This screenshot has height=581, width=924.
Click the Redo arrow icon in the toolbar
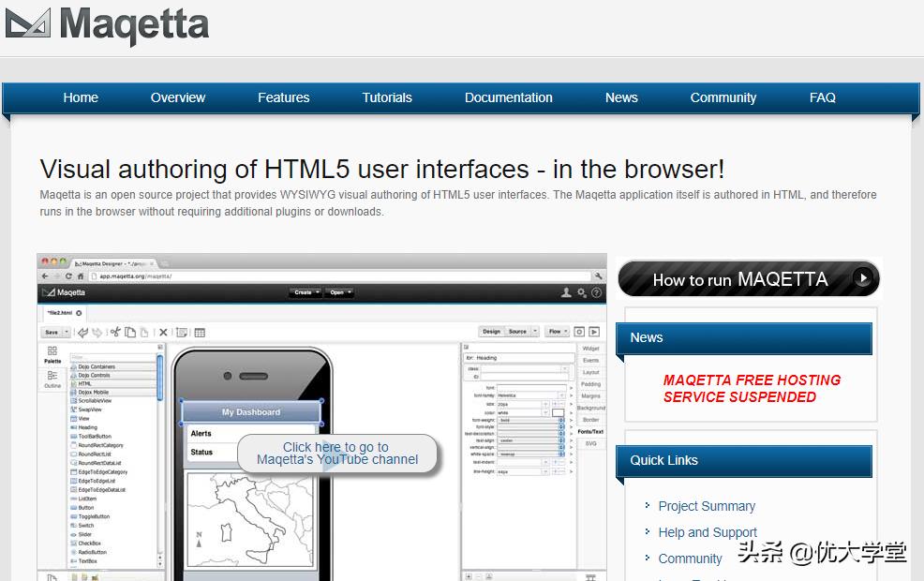click(97, 333)
